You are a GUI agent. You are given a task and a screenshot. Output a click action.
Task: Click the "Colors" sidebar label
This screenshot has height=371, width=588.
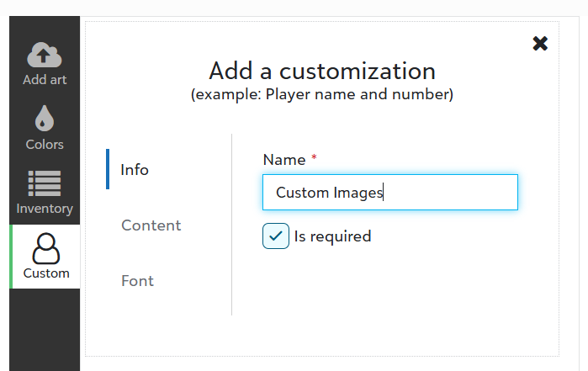45,145
